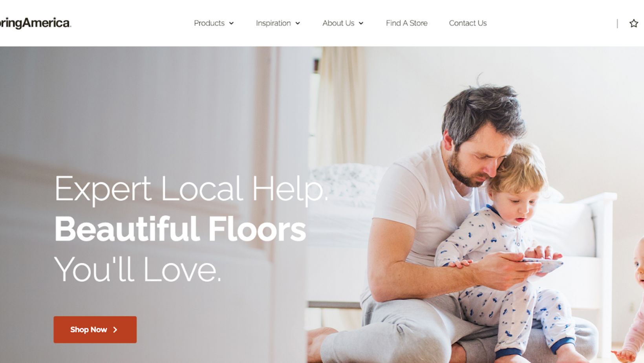Click the cream curtain in the background
This screenshot has width=644, height=363.
(341, 106)
